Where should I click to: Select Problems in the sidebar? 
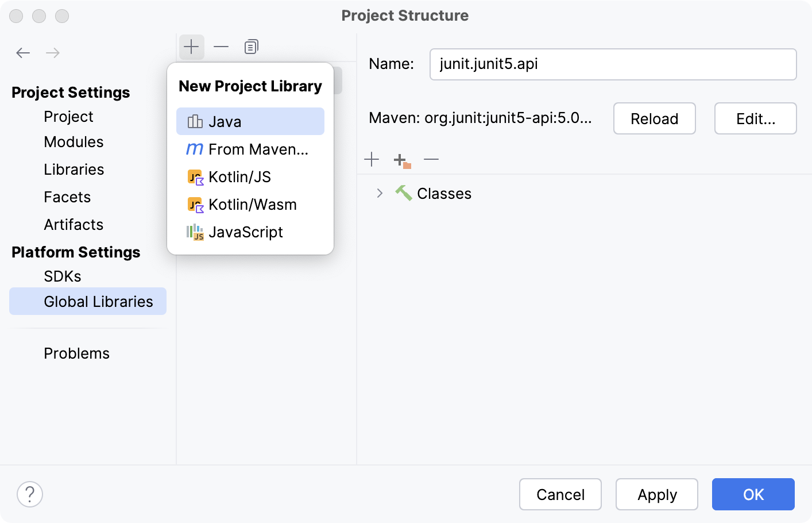pos(76,353)
